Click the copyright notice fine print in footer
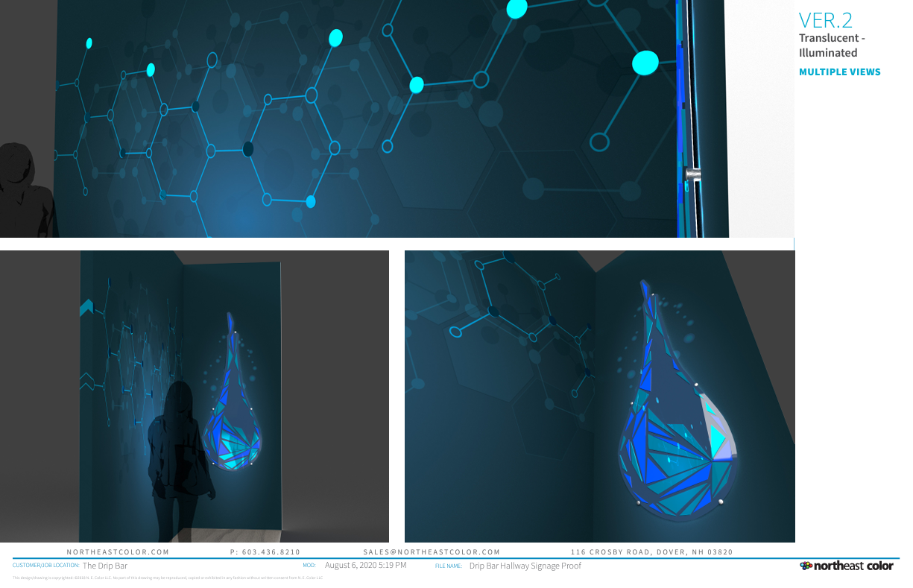 [168, 578]
